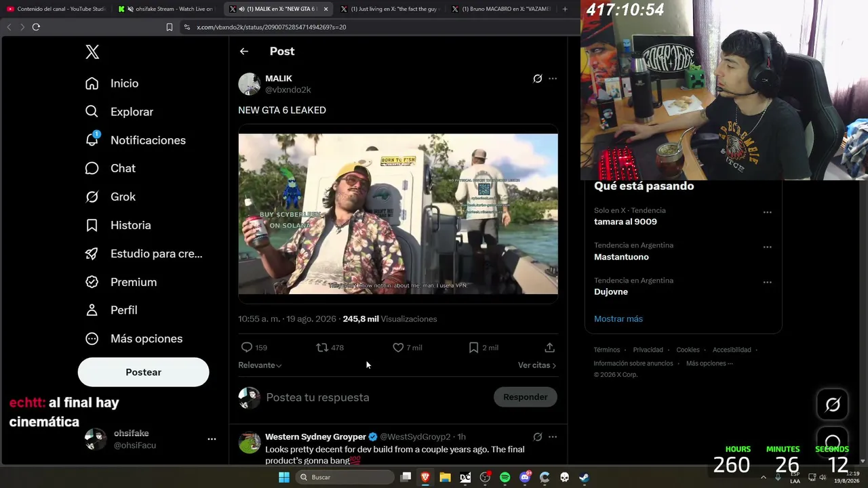Open Estudio para creadores
The height and width of the screenshot is (488, 868).
144,253
